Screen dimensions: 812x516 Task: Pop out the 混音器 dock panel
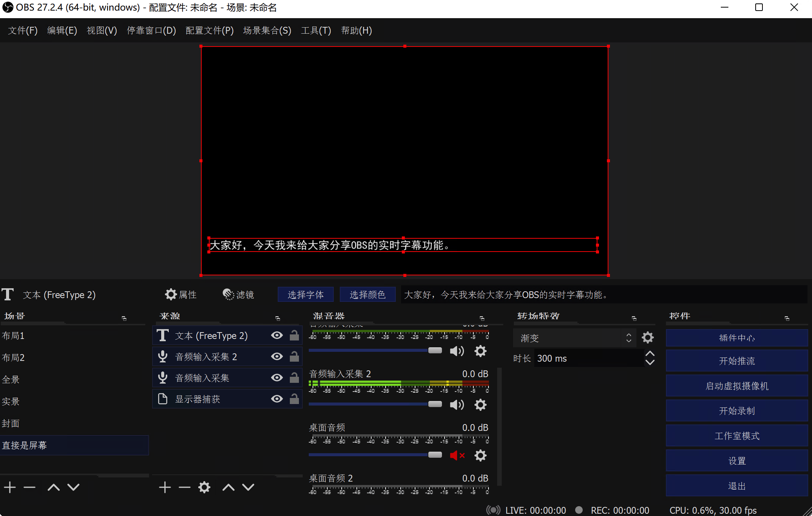point(482,319)
